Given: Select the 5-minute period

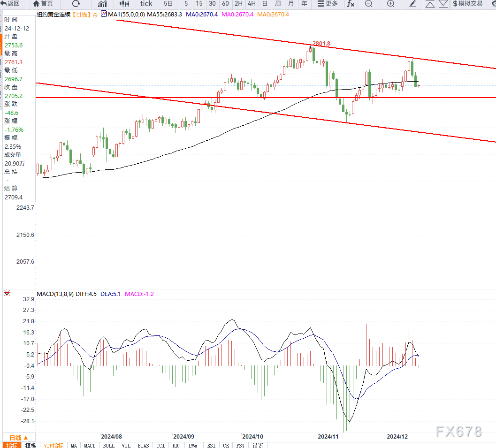Looking at the screenshot, I should click(186, 3).
